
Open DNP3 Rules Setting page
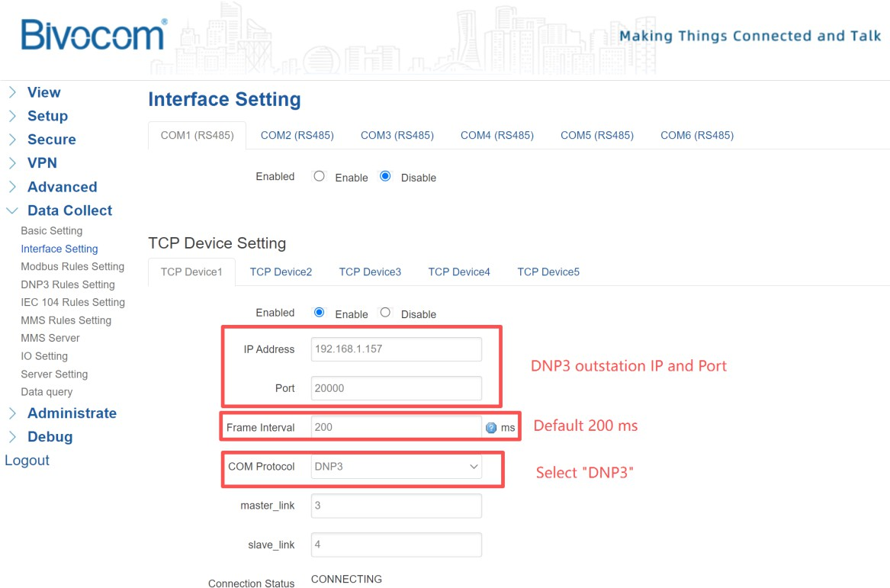pyautogui.click(x=68, y=284)
